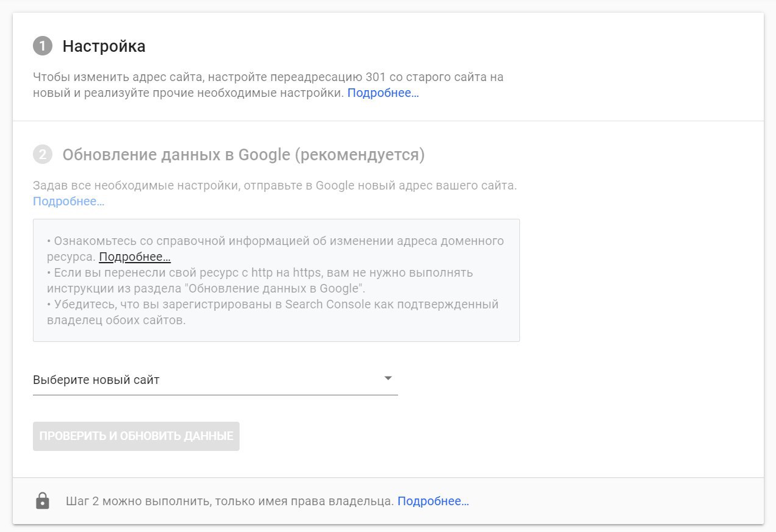The height and width of the screenshot is (532, 776).
Task: Click the text Шаг 2 можно выполнить
Action: tap(229, 501)
